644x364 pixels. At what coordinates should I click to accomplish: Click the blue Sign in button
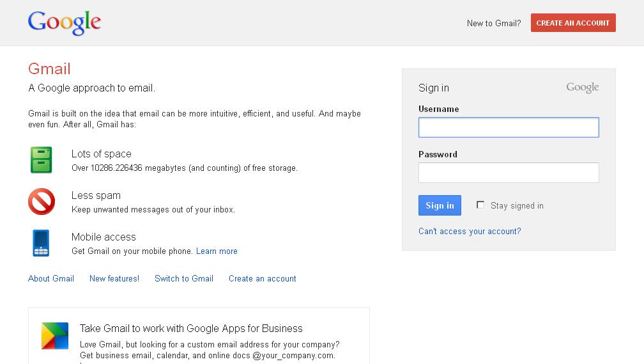pyautogui.click(x=440, y=205)
